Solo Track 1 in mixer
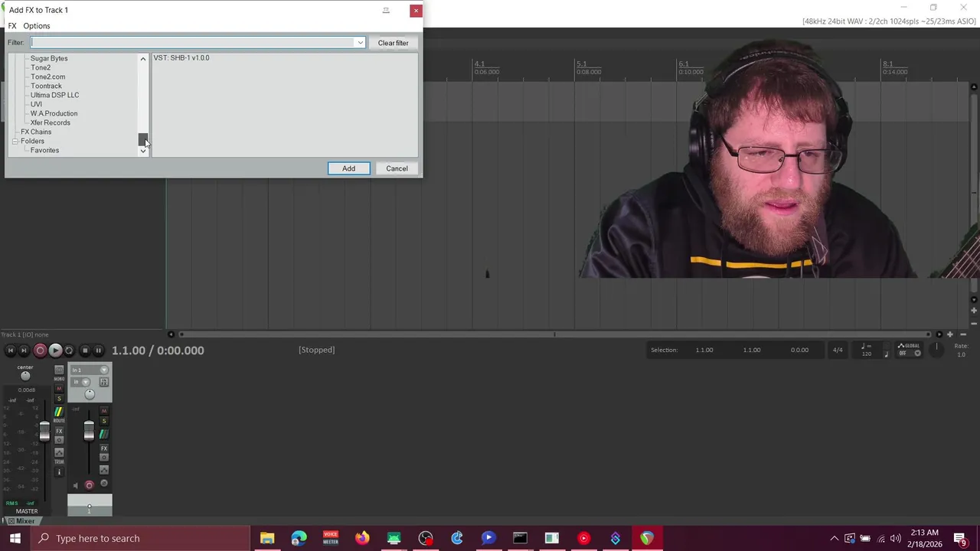 pyautogui.click(x=104, y=420)
